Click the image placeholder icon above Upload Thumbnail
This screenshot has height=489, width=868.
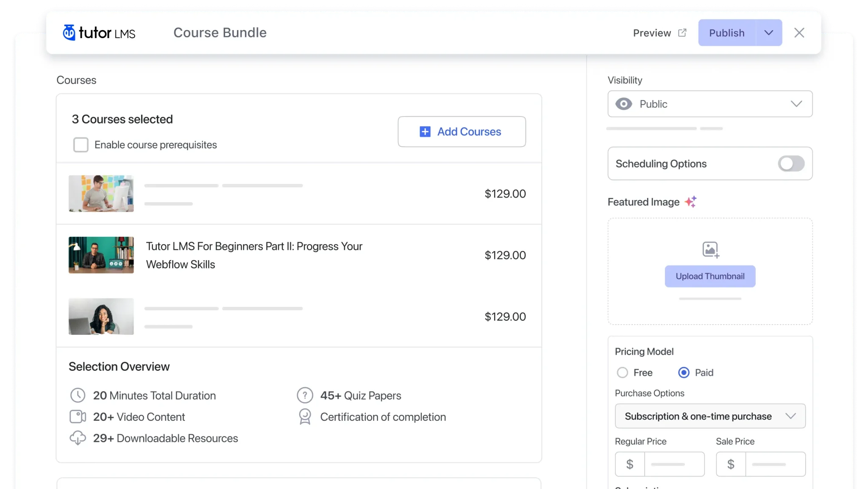(x=710, y=250)
